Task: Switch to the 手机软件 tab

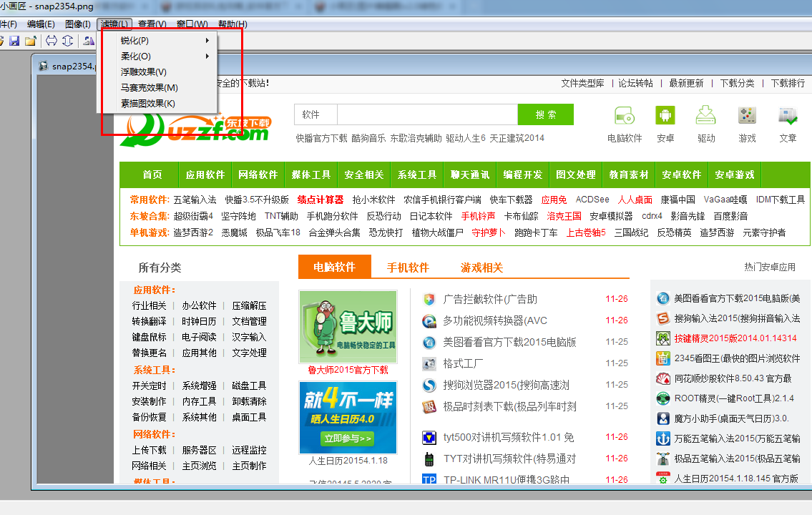Action: coord(408,268)
